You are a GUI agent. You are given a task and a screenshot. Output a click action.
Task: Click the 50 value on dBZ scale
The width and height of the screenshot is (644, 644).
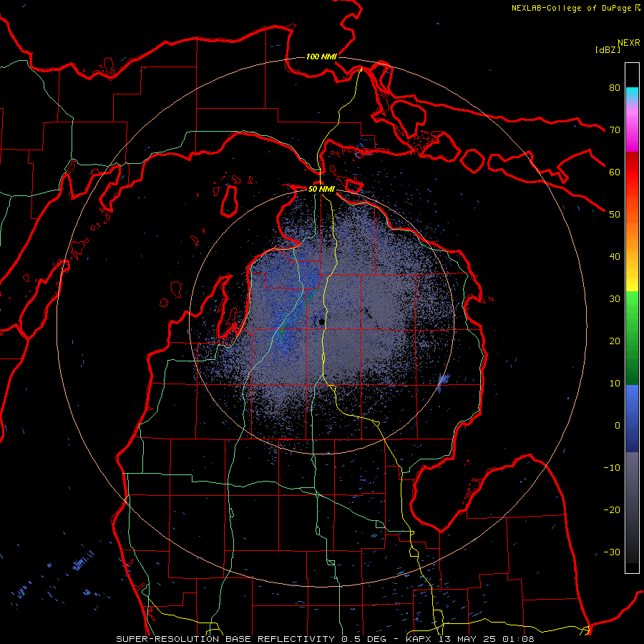[615, 215]
